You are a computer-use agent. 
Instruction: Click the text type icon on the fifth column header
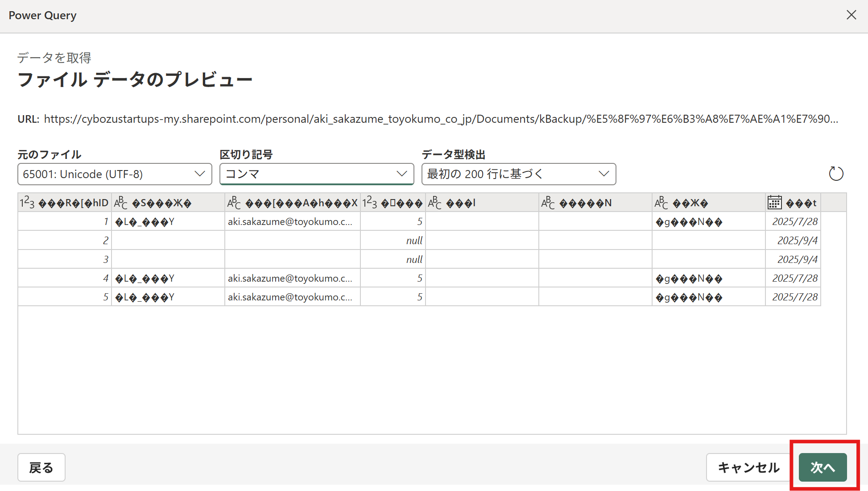(435, 203)
